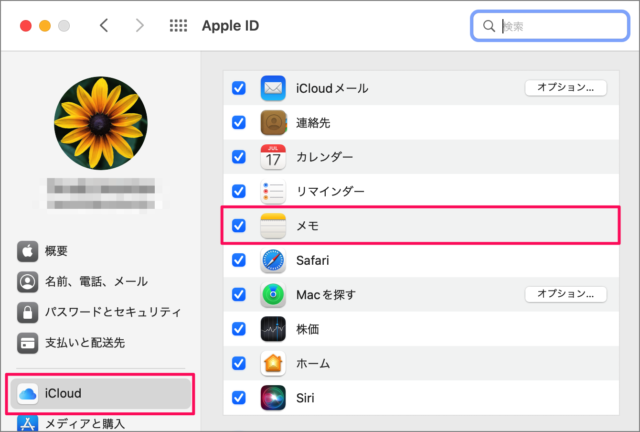Click the Stocks (株価) chart icon
640x432 pixels.
(273, 329)
